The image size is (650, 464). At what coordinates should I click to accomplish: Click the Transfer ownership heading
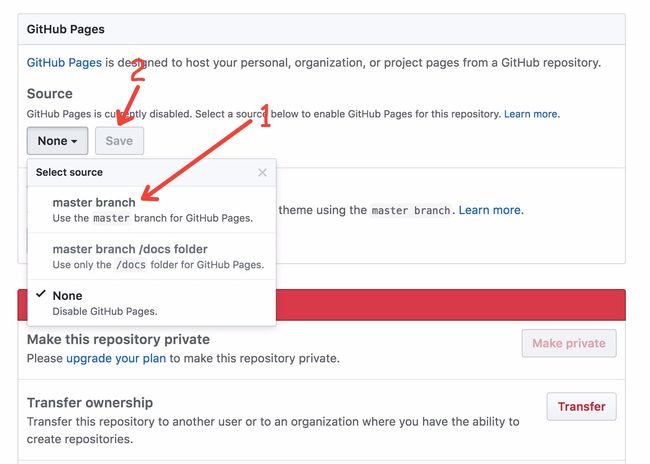coord(90,403)
